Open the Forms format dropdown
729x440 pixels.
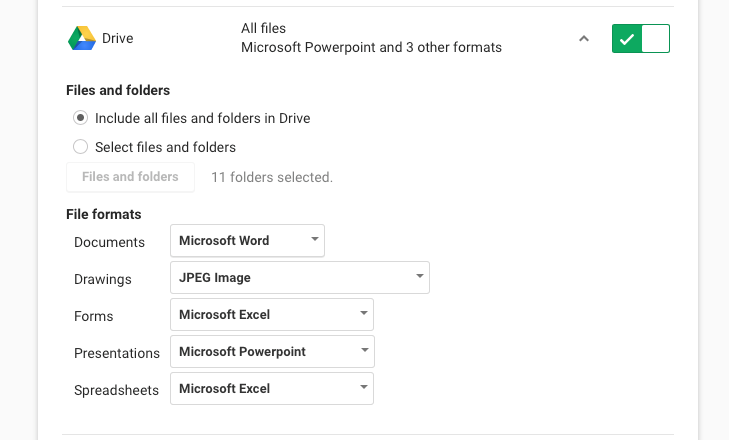coord(272,314)
